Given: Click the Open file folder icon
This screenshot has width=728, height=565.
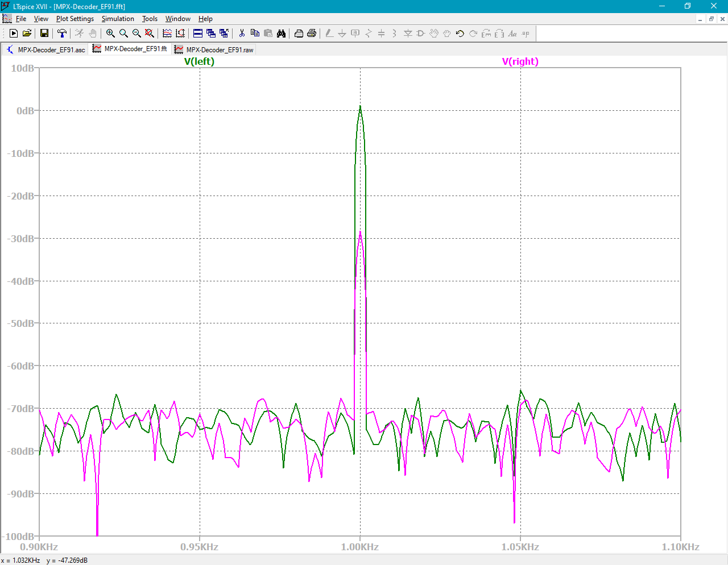Looking at the screenshot, I should 27,34.
